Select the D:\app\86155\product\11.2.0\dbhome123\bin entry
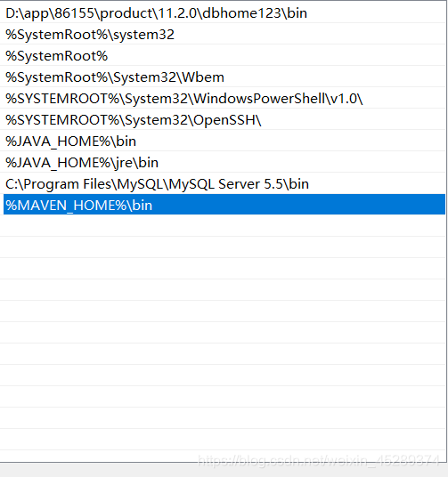Image resolution: width=448 pixels, height=477 pixels. [224, 13]
